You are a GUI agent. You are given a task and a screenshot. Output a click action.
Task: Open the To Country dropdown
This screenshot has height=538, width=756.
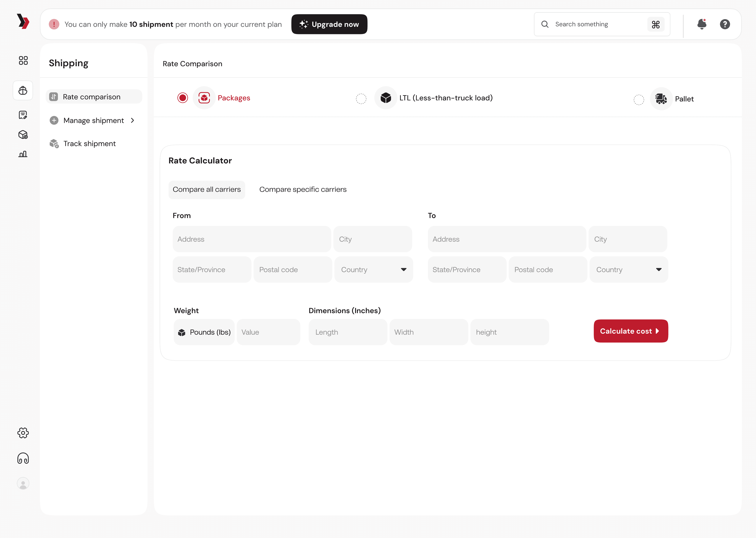click(x=629, y=270)
